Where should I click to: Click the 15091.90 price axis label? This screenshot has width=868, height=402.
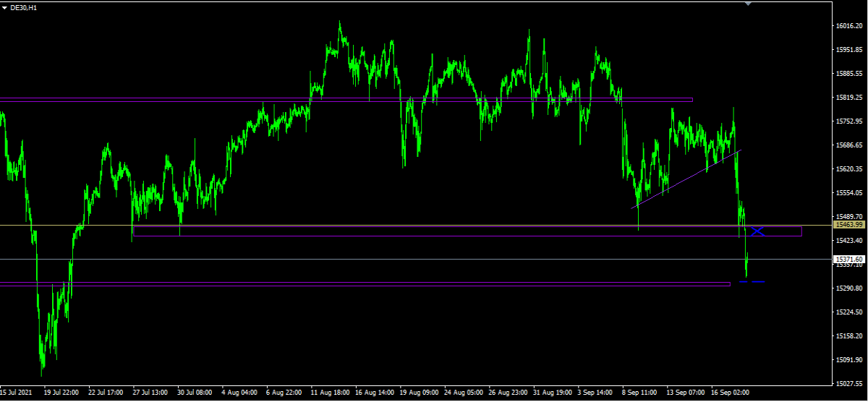point(849,360)
